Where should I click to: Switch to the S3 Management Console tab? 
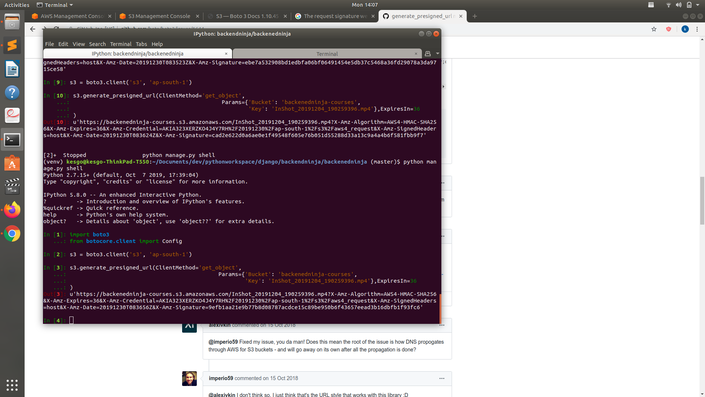tap(159, 16)
